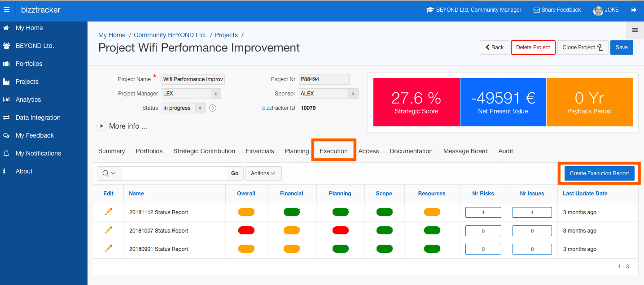Click Nr Risks value for 20181112 report
Screen dimensions: 644x285
tap(483, 212)
